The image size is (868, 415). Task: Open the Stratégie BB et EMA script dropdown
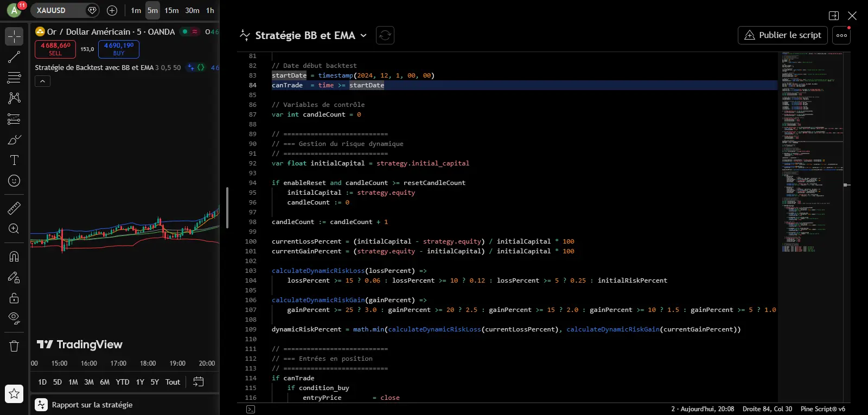click(311, 35)
